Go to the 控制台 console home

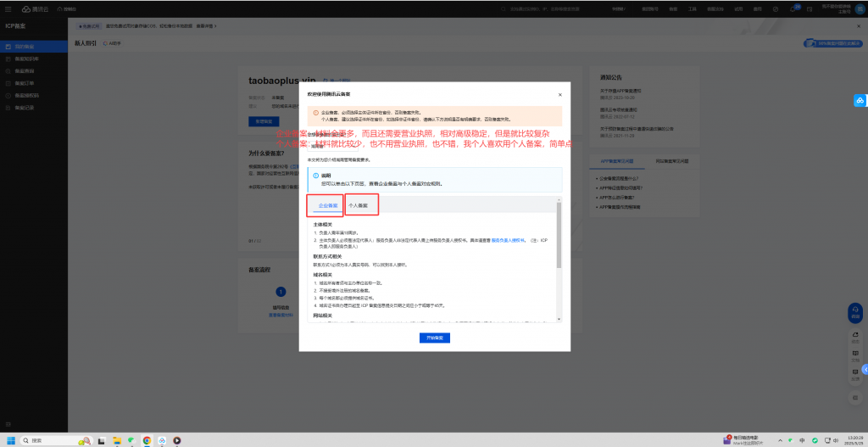67,8
